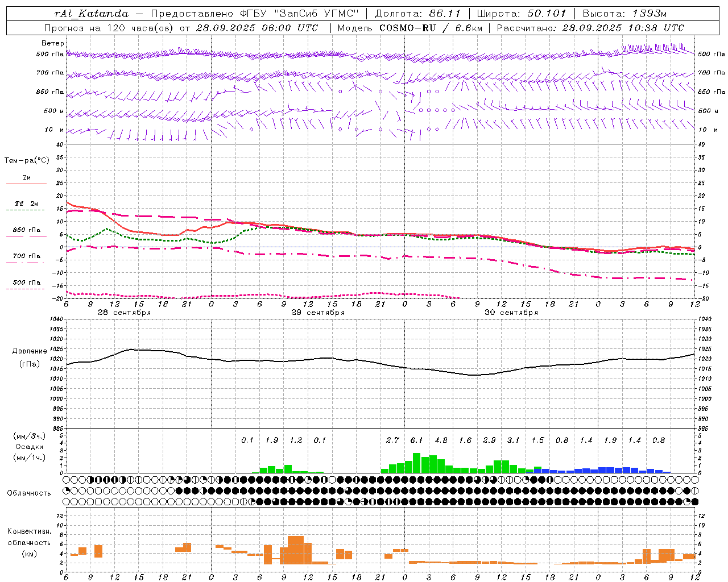The image size is (728, 582).
Task: Click the 2.9 three-hour precipitation value
Action: pos(489,440)
